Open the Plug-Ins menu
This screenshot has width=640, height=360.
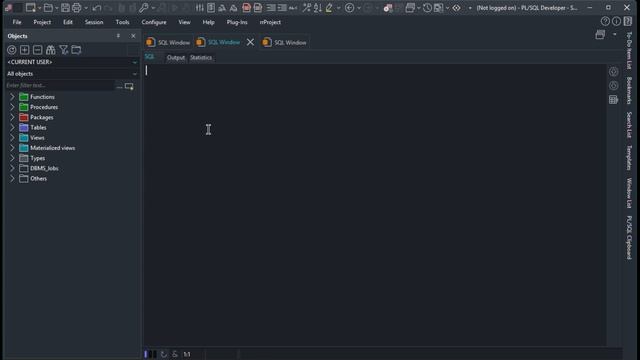click(x=237, y=22)
